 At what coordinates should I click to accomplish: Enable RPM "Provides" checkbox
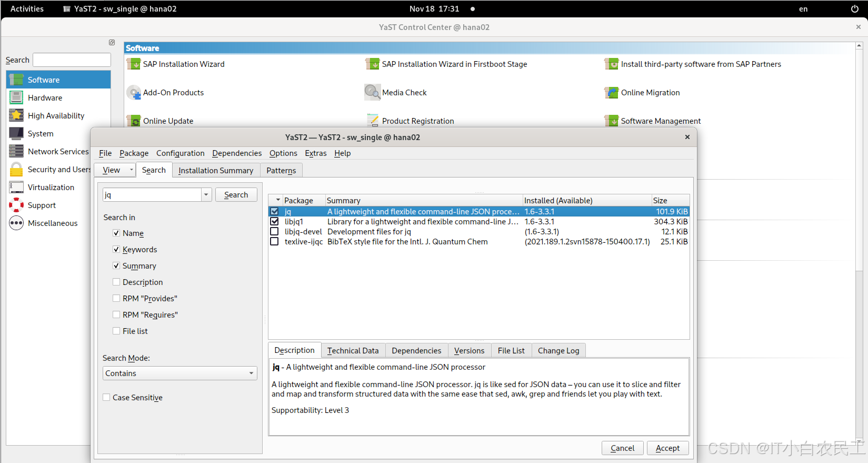[116, 298]
